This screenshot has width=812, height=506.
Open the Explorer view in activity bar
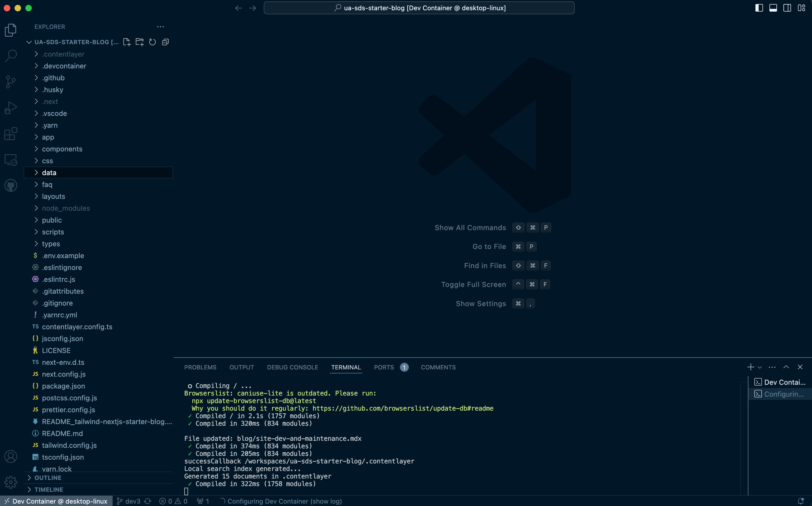click(11, 30)
